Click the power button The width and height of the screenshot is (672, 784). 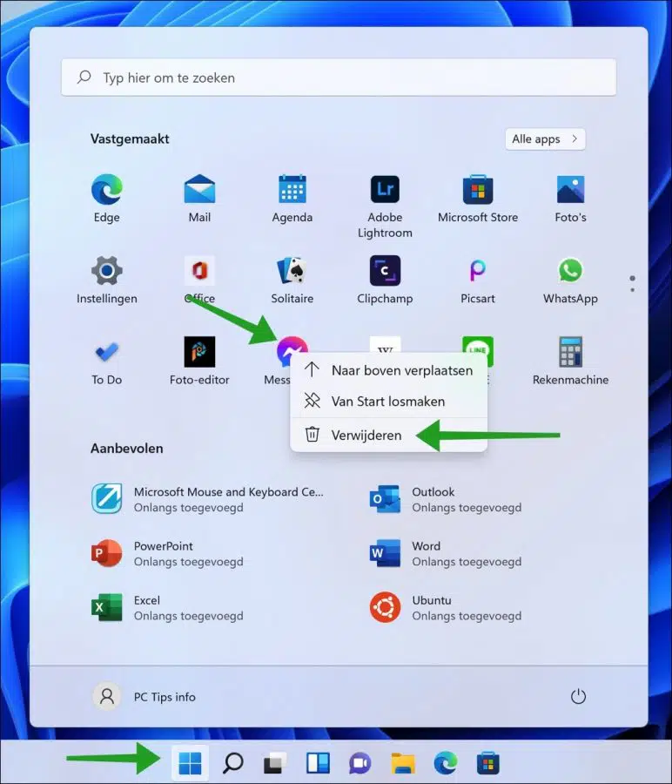tap(578, 697)
